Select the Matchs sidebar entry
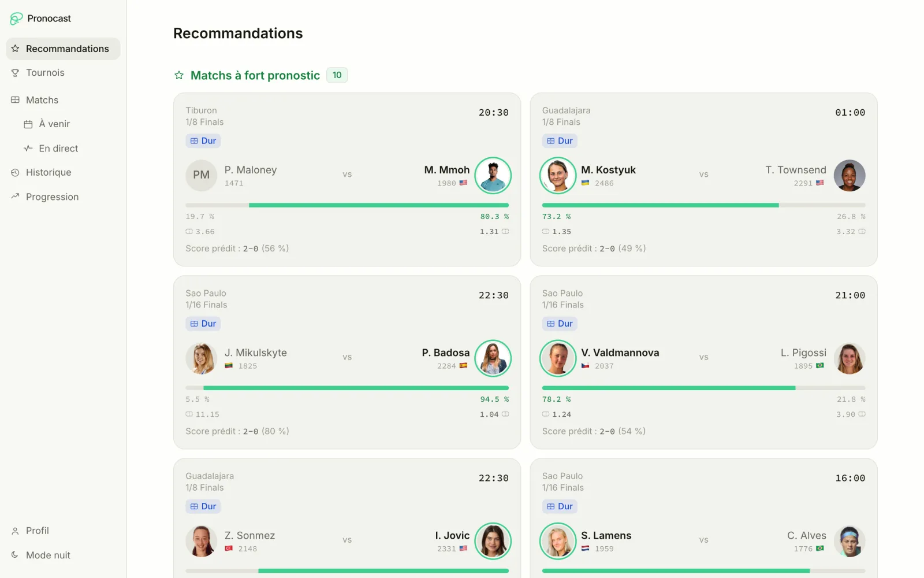 click(x=63, y=100)
